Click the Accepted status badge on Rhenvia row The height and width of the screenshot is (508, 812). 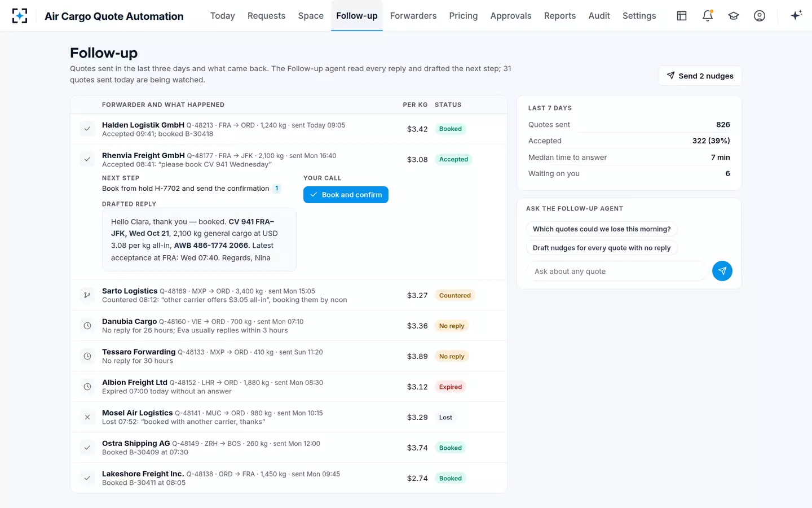click(x=453, y=159)
